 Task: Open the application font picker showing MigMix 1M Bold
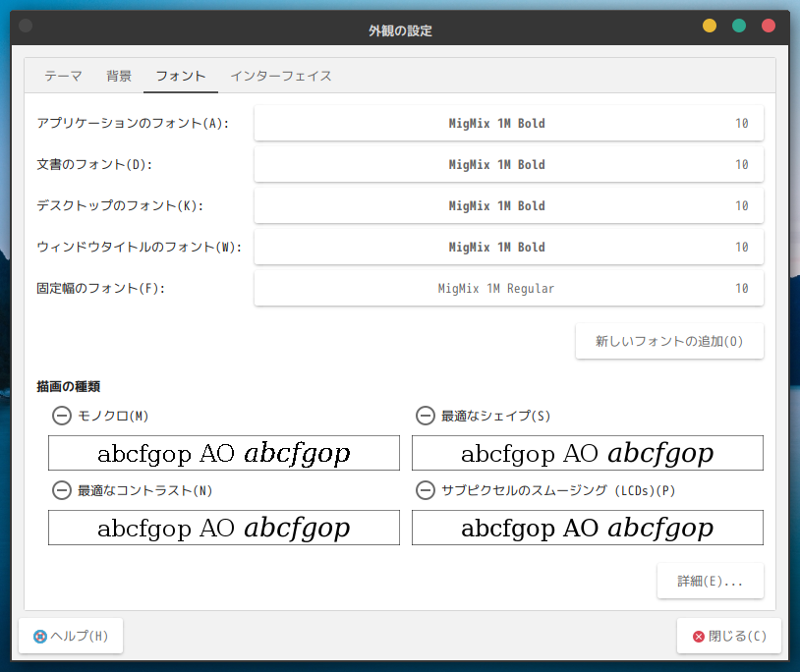click(x=508, y=123)
